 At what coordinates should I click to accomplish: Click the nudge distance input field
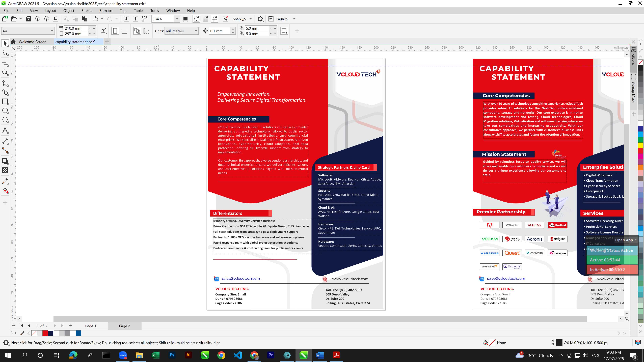click(219, 31)
